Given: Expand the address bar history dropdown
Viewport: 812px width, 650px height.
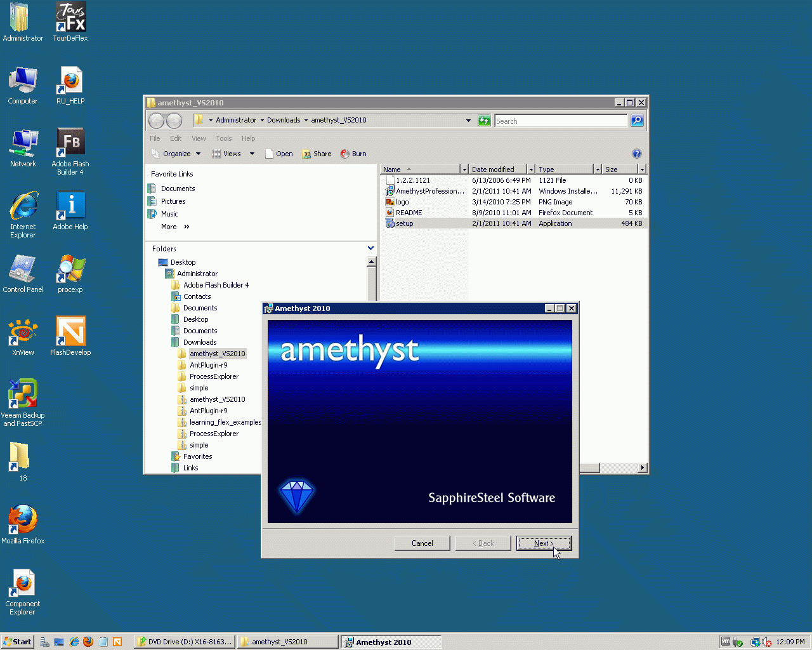Looking at the screenshot, I should point(468,121).
